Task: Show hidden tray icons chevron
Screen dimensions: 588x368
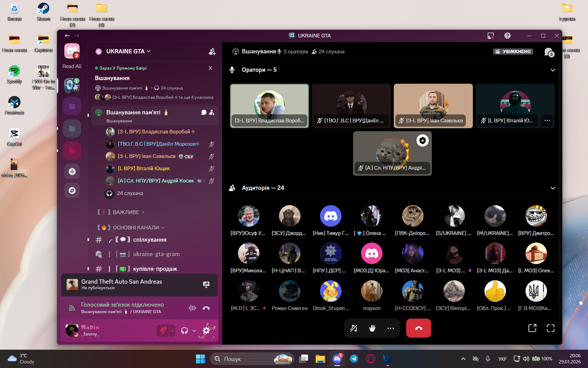Action: tap(463, 359)
